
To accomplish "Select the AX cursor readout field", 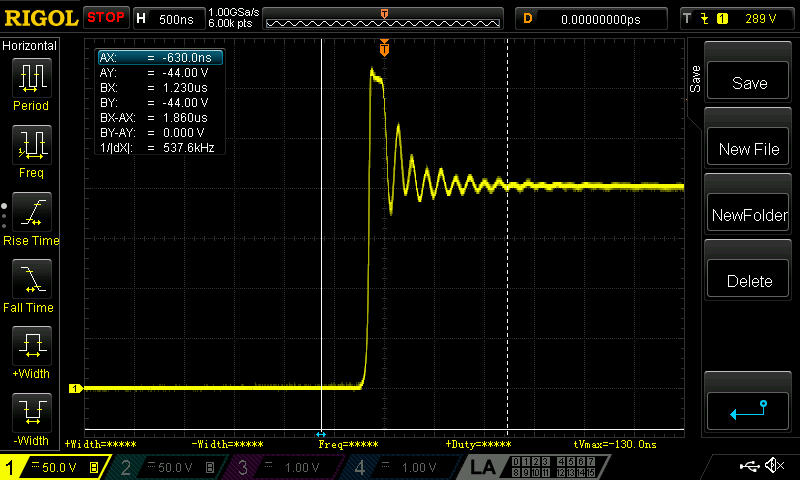I will (x=160, y=58).
